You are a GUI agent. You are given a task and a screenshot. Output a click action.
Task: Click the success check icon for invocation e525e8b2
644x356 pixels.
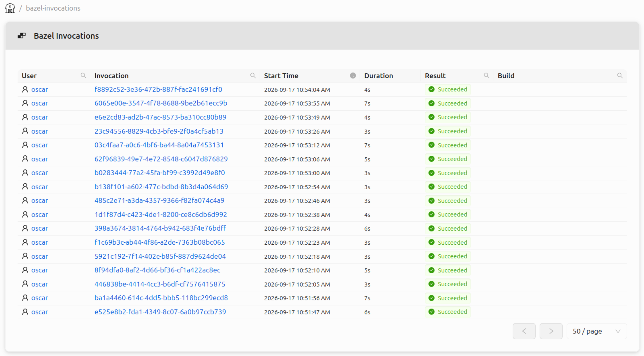pyautogui.click(x=432, y=312)
